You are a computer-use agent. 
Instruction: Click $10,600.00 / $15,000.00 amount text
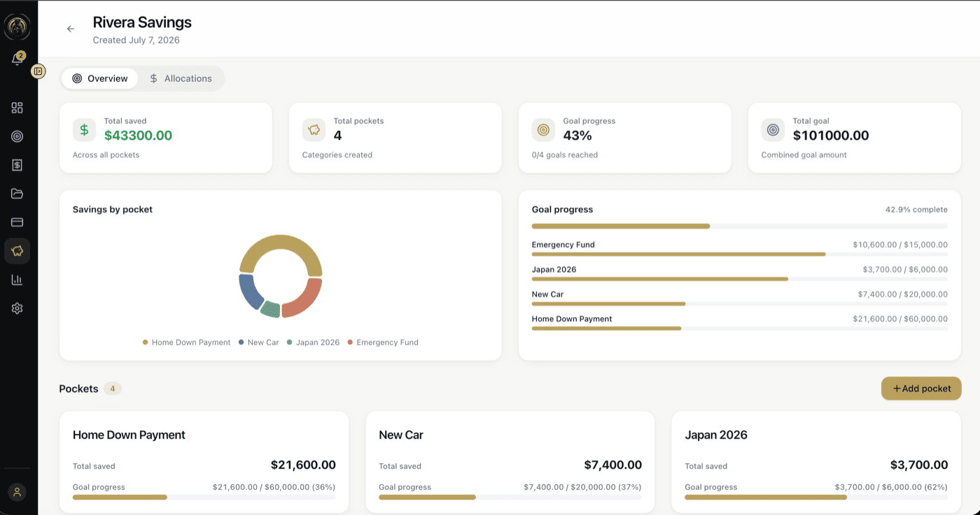[x=900, y=245]
